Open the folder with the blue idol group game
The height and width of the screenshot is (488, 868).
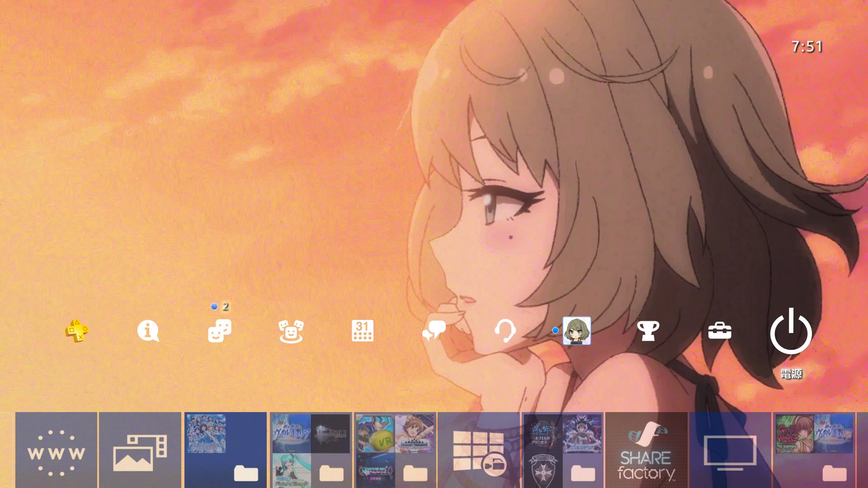226,450
